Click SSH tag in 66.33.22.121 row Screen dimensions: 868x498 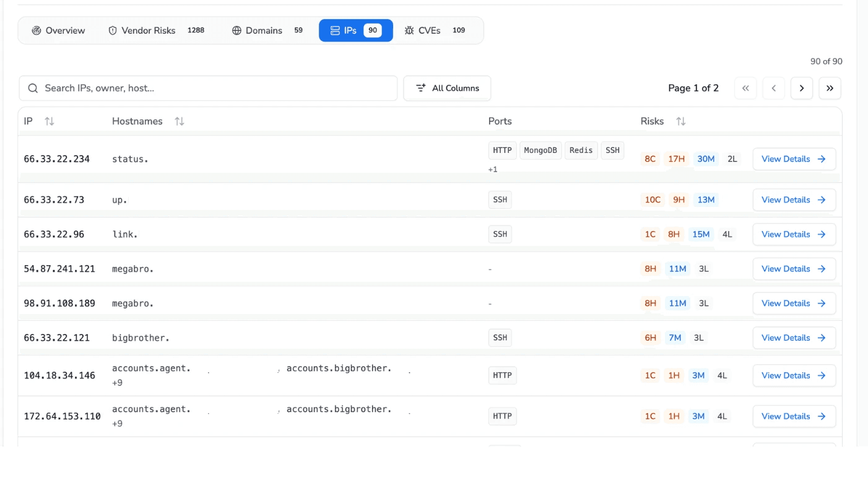(500, 338)
